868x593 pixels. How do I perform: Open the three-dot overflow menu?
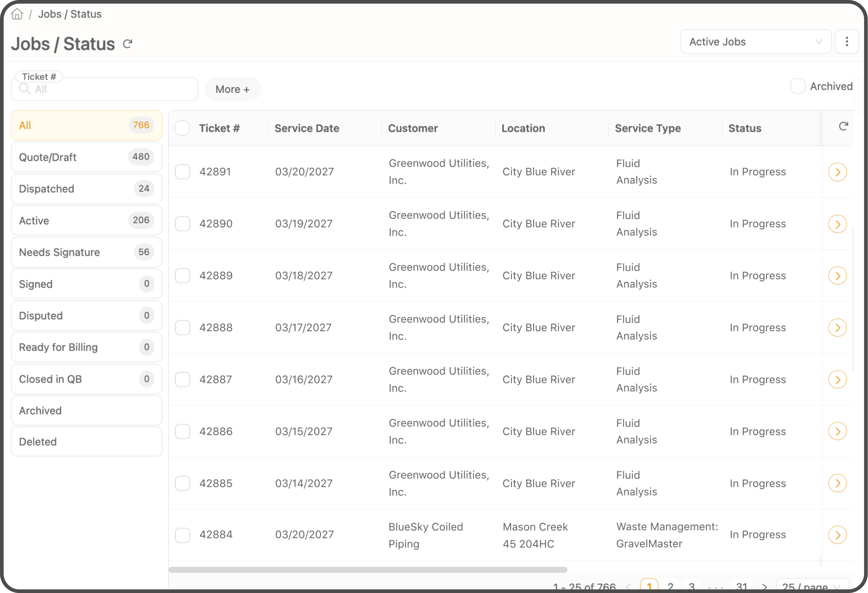tap(847, 42)
